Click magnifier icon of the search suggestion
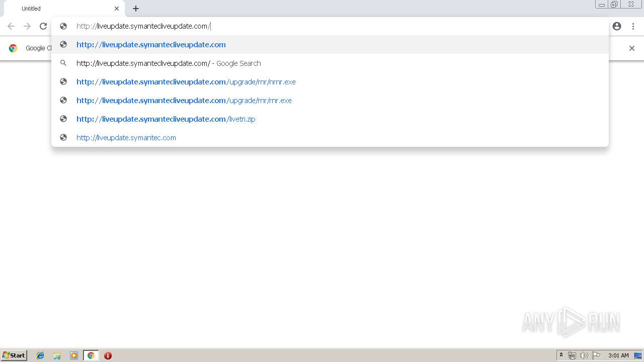644x362 pixels. coord(63,63)
